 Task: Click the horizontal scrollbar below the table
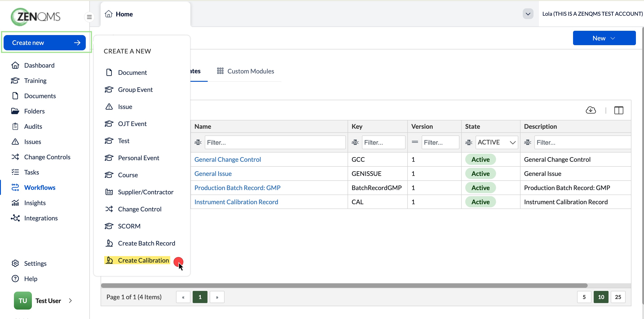tap(344, 286)
